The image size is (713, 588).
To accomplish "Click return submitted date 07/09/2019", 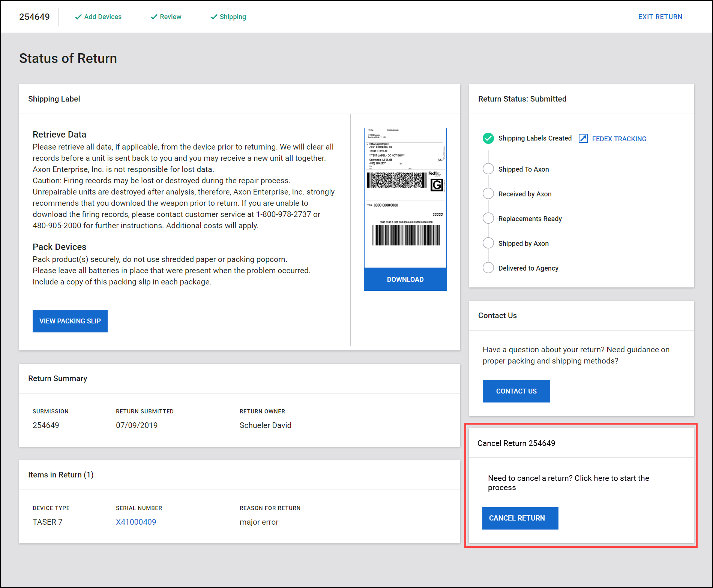I will pos(137,425).
